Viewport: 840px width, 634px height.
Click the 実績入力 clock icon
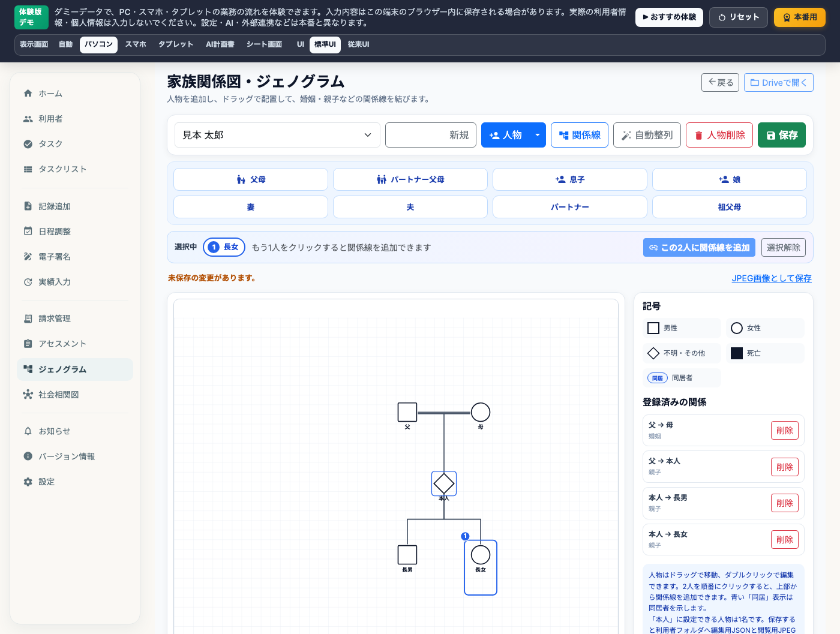28,282
